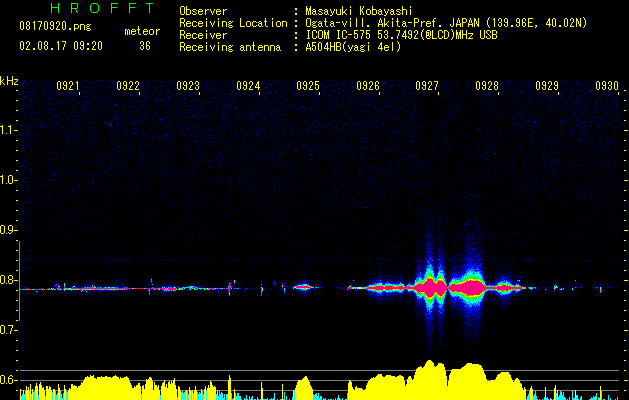629x400 pixels.
Task: Click the 0930 time marker
Action: [x=607, y=86]
